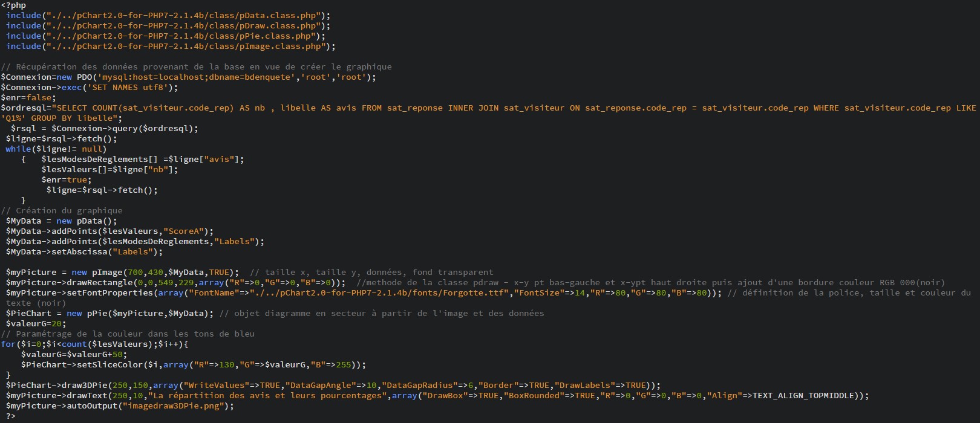Click the $enr=false; assignment
This screenshot has width=980, height=423.
[28, 98]
